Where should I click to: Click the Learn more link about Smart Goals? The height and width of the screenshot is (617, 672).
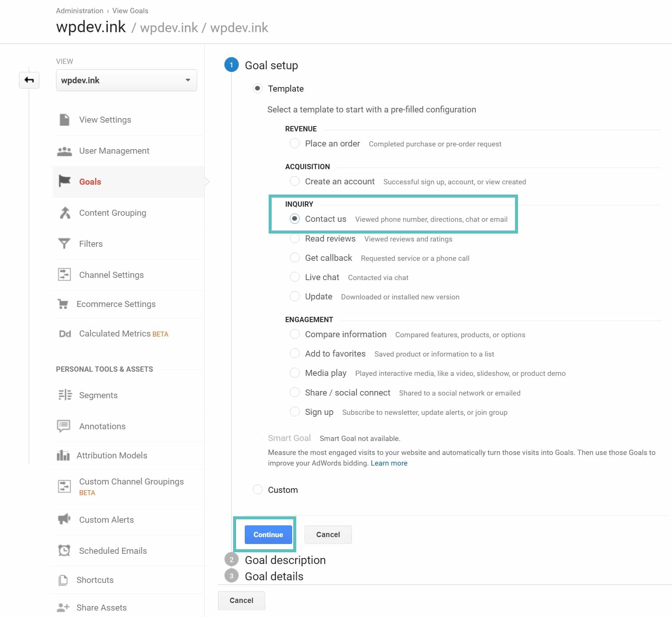[389, 463]
